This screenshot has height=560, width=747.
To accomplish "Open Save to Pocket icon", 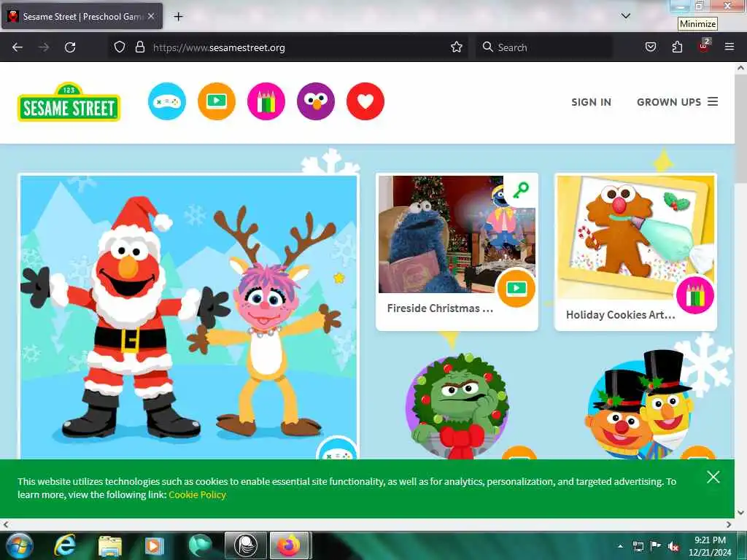I will point(651,47).
